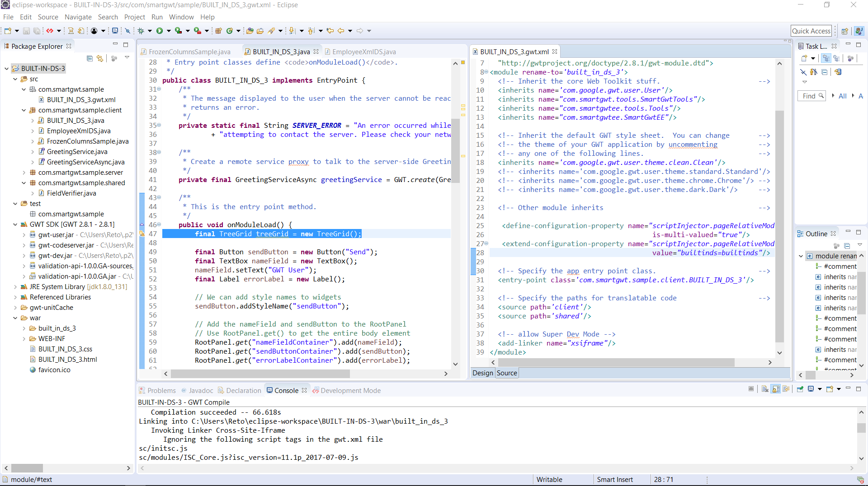
Task: Open the Run button dropdown arrow
Action: [169, 31]
